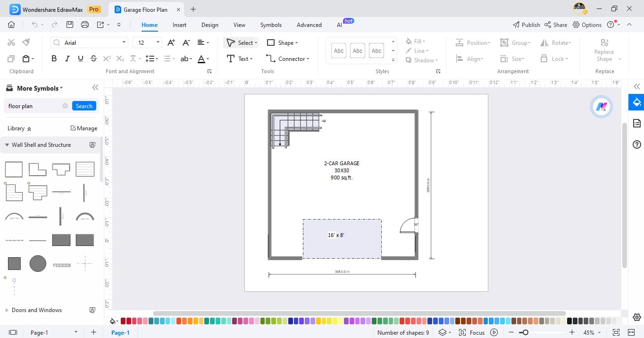
Task: Open the Arial font family dropdown
Action: click(x=125, y=42)
